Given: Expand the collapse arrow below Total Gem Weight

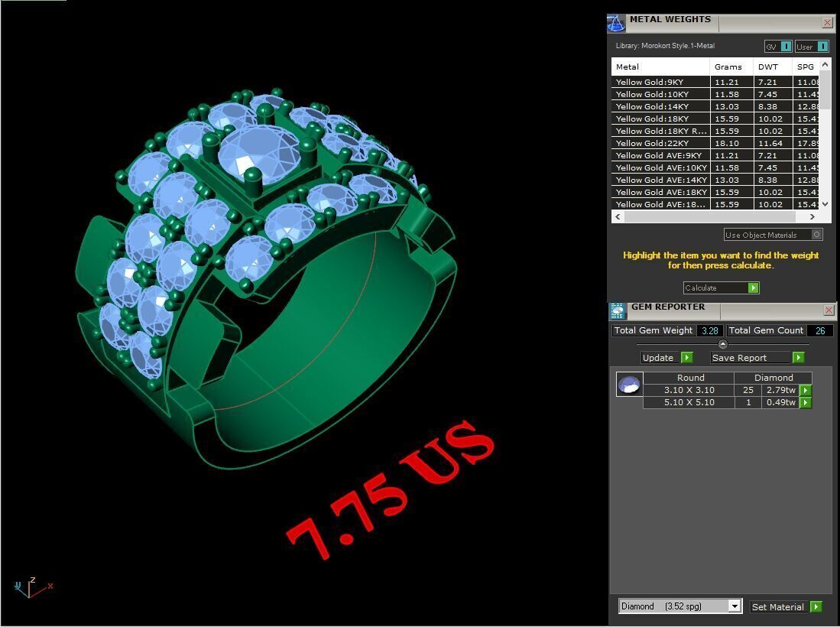Looking at the screenshot, I should click(x=723, y=344).
